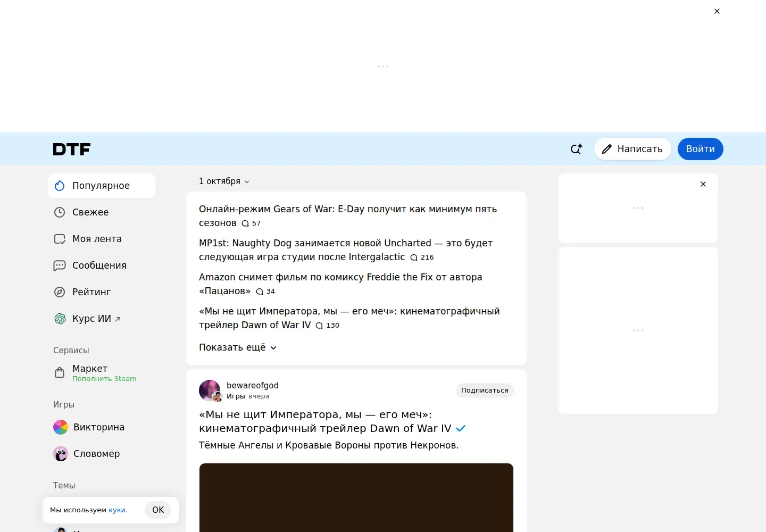Click the Войти login button
The width and height of the screenshot is (766, 532).
tap(700, 149)
